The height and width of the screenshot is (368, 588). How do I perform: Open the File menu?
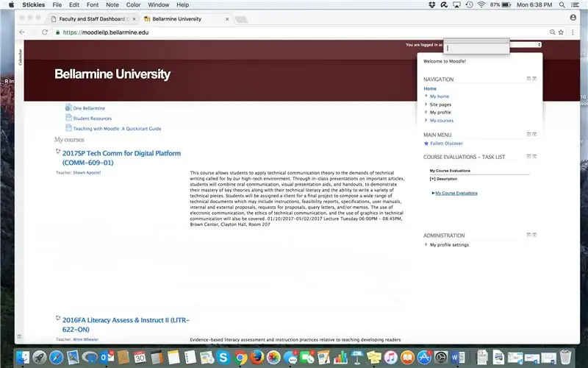(57, 5)
